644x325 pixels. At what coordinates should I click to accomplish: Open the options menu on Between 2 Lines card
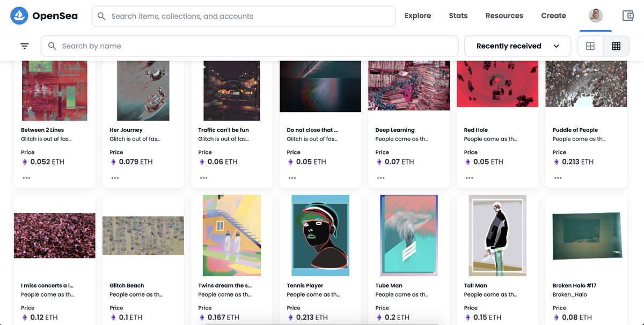pyautogui.click(x=26, y=178)
